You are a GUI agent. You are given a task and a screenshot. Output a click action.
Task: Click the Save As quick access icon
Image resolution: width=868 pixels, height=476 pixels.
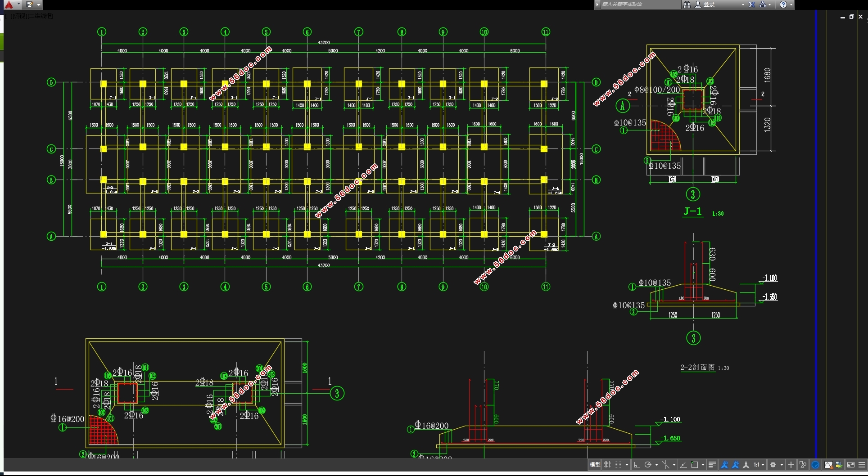tap(30, 4)
